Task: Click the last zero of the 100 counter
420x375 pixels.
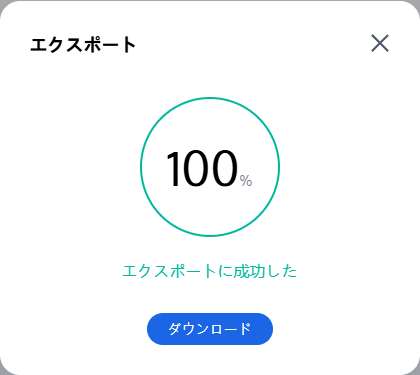Action: [224, 168]
